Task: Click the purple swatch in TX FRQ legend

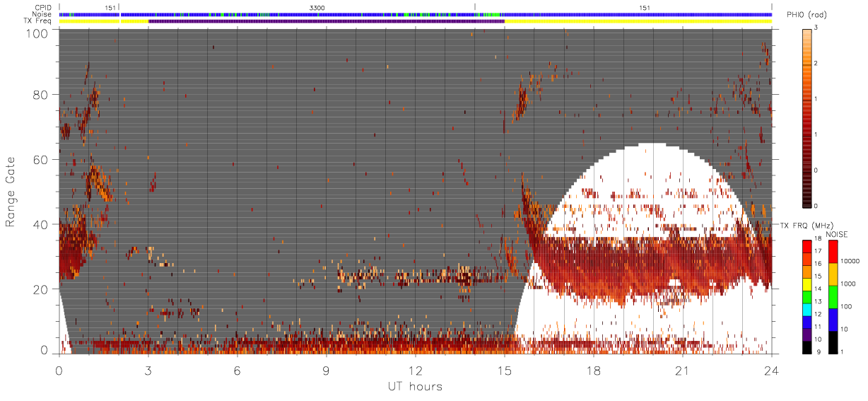Action: point(807,335)
